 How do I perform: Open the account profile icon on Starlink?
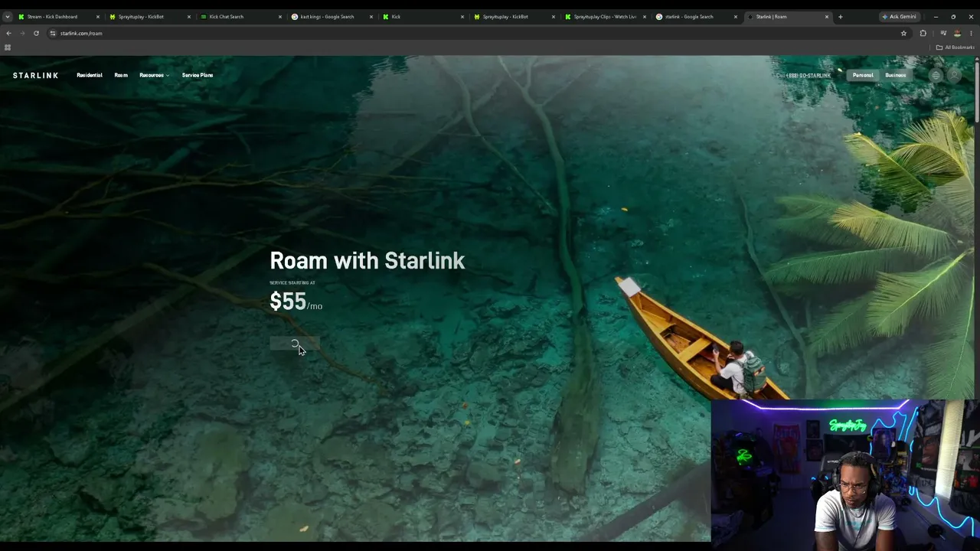point(954,75)
